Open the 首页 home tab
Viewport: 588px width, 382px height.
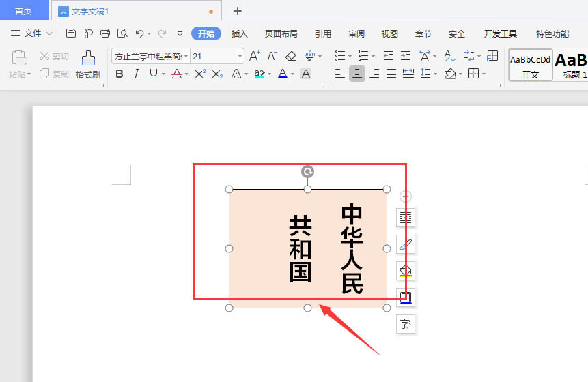coord(24,11)
